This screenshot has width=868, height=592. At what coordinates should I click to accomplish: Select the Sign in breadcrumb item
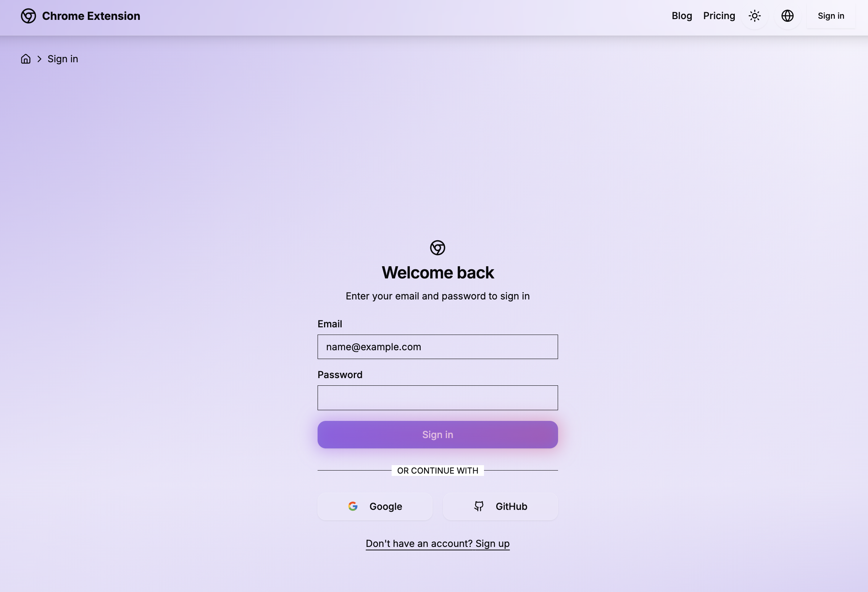[x=63, y=59]
